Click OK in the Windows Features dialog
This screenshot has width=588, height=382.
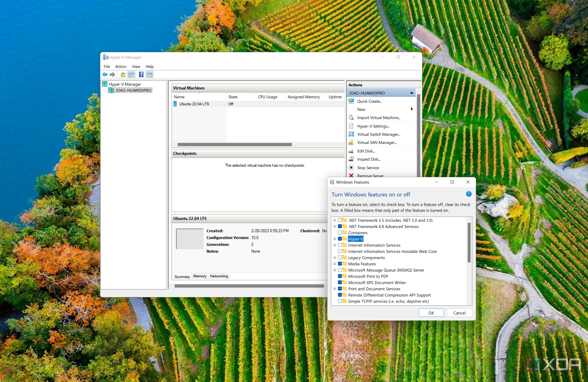pos(431,313)
